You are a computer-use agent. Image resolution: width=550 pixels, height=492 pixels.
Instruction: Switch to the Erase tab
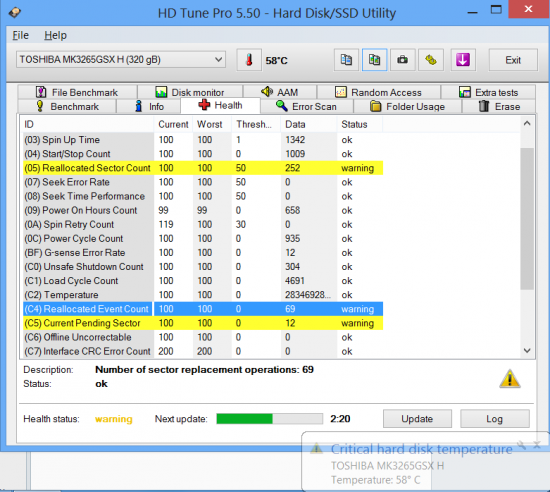(x=499, y=106)
